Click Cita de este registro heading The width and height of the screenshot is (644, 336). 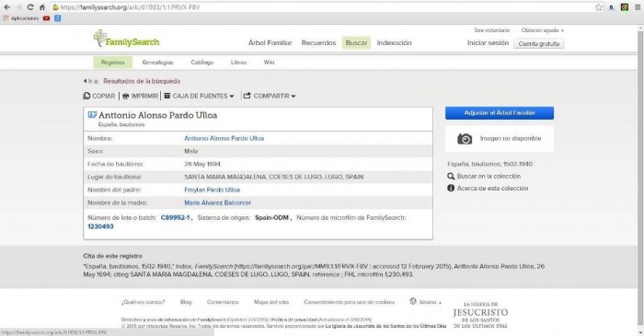click(x=112, y=256)
